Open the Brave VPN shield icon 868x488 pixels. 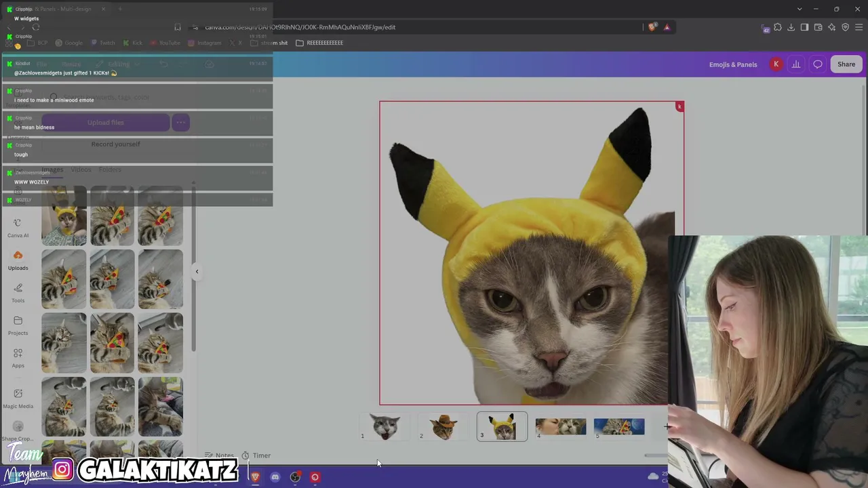[845, 27]
